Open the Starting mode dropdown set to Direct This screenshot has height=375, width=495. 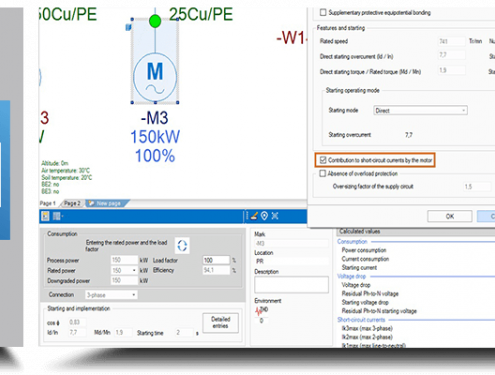(x=420, y=110)
